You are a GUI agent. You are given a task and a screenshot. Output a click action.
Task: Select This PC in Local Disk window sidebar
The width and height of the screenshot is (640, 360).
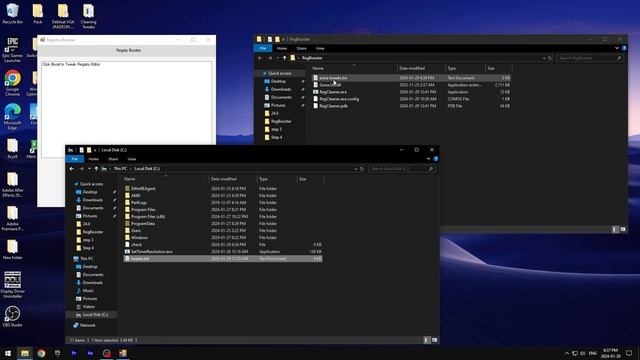tap(87, 258)
